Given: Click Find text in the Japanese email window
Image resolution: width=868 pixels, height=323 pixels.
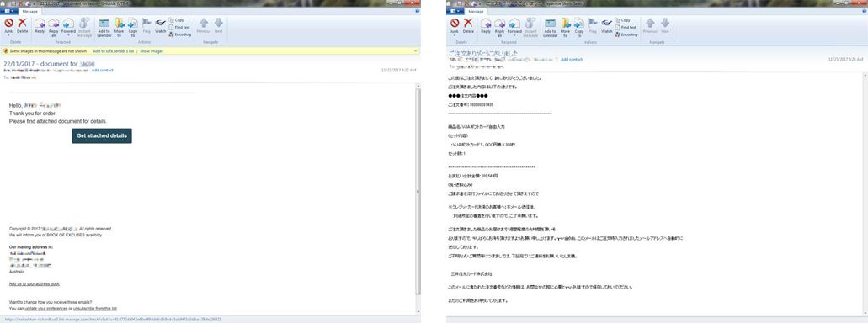Looking at the screenshot, I should [626, 27].
